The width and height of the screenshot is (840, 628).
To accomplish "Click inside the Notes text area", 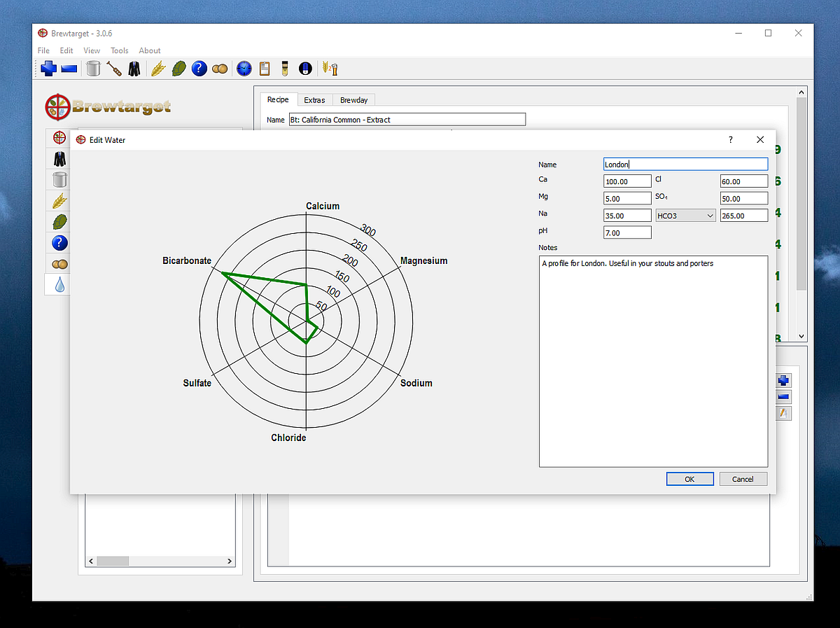I will point(653,361).
